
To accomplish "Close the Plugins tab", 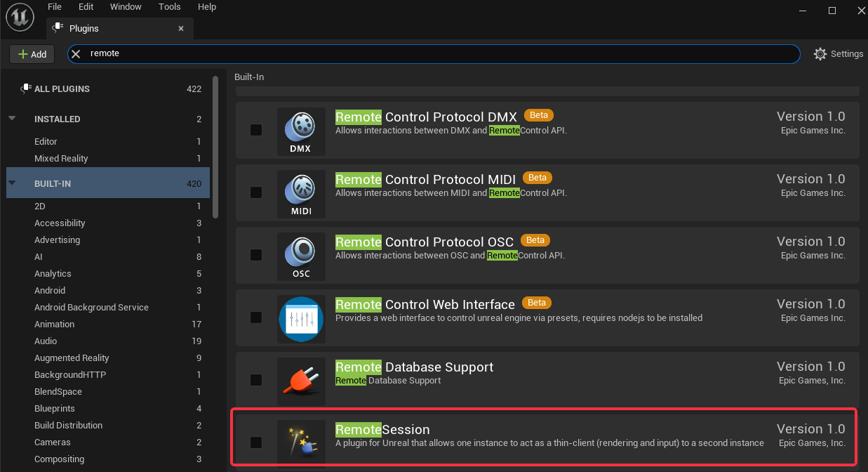I will (x=181, y=29).
